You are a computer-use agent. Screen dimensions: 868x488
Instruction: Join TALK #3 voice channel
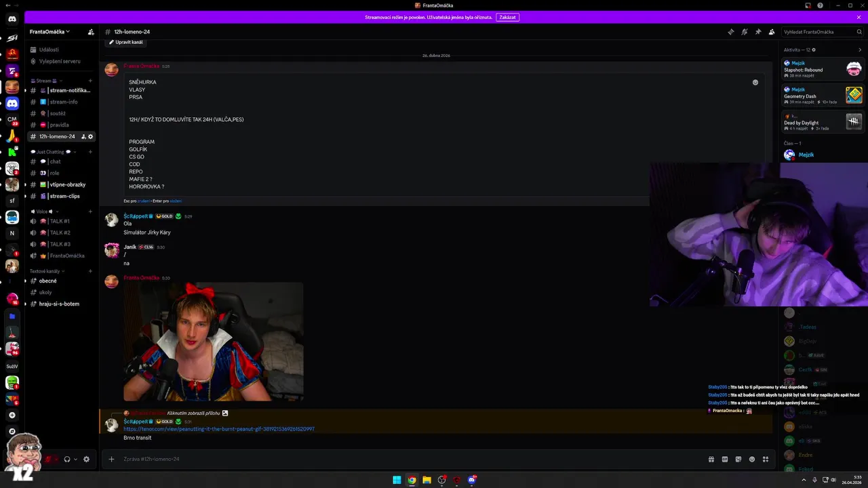tap(62, 244)
